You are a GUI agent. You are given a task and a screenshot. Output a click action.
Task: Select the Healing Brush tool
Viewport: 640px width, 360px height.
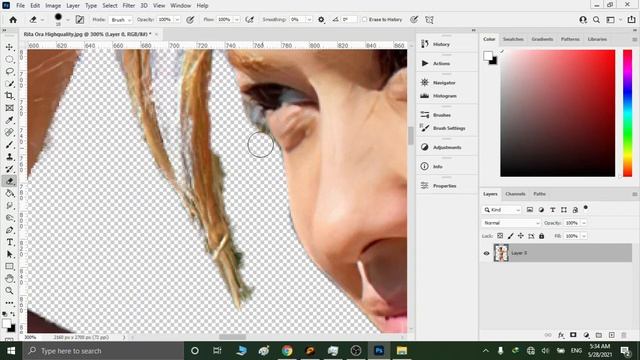pyautogui.click(x=9, y=132)
